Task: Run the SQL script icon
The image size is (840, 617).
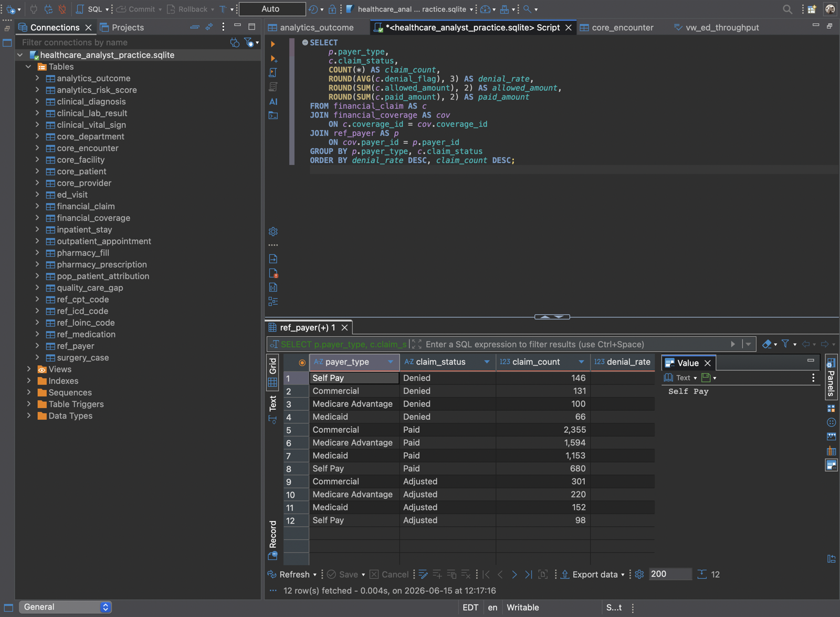Action: point(273,72)
